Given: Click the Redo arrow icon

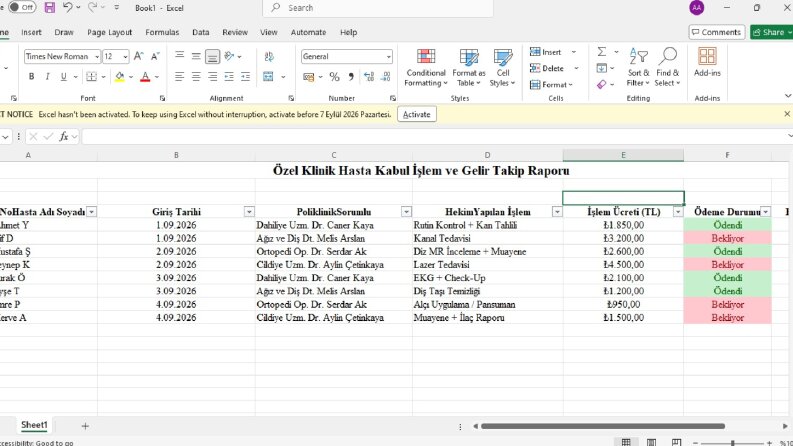Looking at the screenshot, I should click(93, 8).
